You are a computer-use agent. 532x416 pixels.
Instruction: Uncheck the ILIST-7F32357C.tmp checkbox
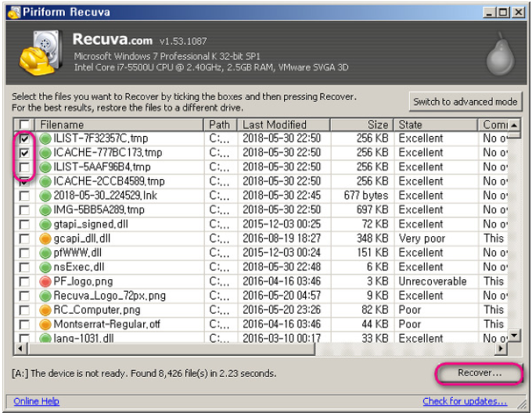coord(24,138)
